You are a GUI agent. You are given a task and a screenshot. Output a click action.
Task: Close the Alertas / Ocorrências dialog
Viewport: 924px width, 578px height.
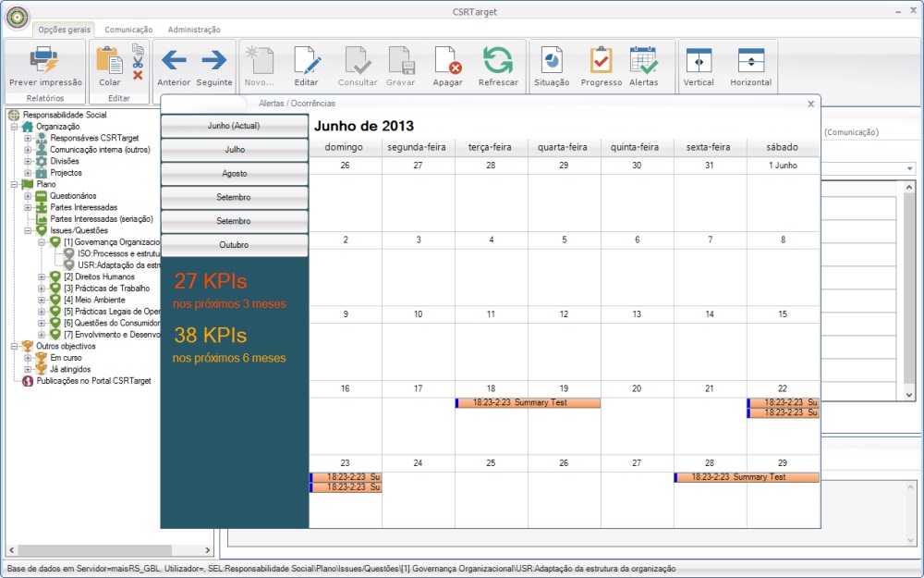(810, 104)
